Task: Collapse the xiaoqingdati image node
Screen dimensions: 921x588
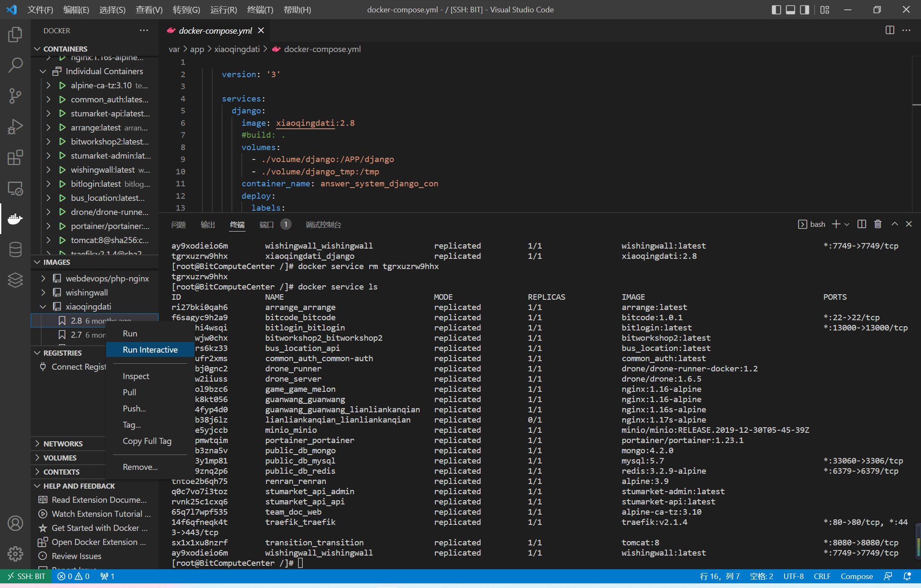Action: [x=43, y=307]
